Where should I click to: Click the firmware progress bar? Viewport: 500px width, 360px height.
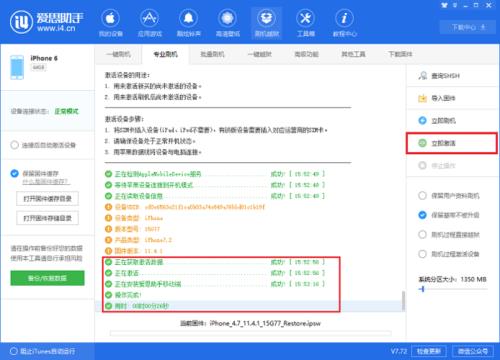tap(251, 333)
